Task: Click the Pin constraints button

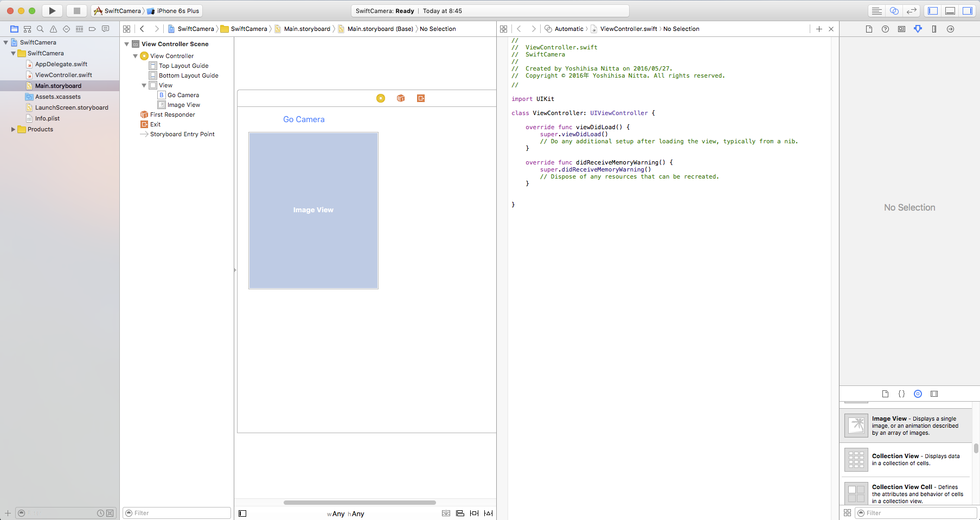Action: (x=474, y=513)
